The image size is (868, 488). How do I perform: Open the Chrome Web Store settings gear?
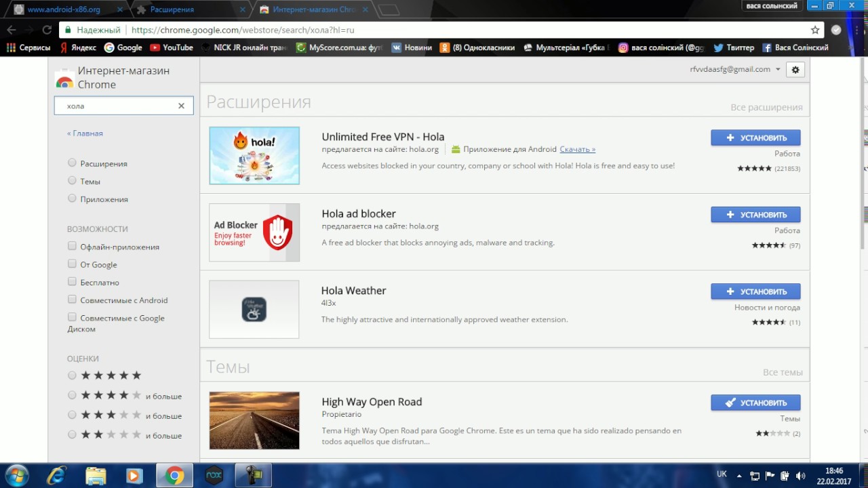click(x=795, y=69)
